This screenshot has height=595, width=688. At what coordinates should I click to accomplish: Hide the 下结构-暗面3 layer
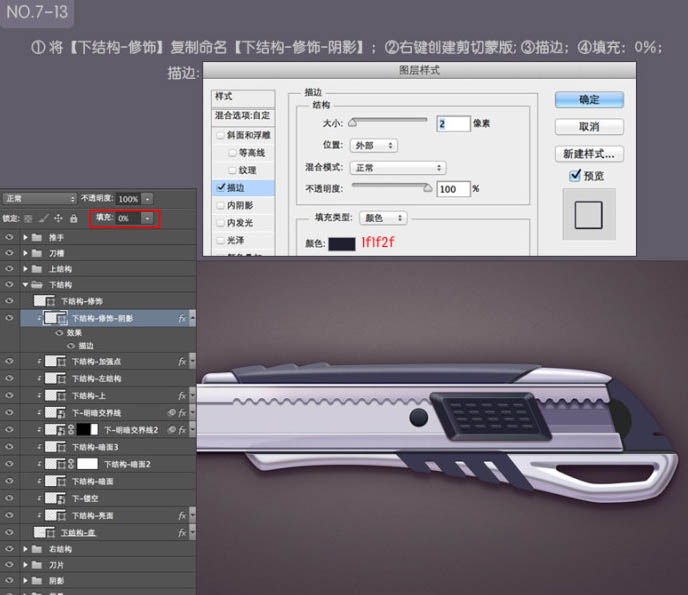coord(9,447)
